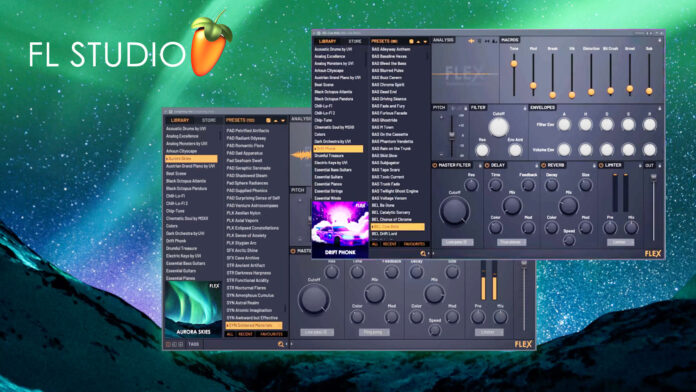Click the Distortion macro slider handle
Image resolution: width=696 pixels, height=392 pixels.
point(591,92)
